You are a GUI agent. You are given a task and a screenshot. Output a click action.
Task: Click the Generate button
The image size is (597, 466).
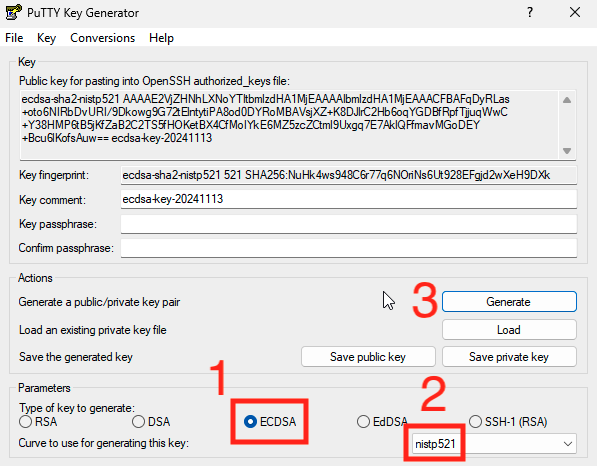click(509, 302)
